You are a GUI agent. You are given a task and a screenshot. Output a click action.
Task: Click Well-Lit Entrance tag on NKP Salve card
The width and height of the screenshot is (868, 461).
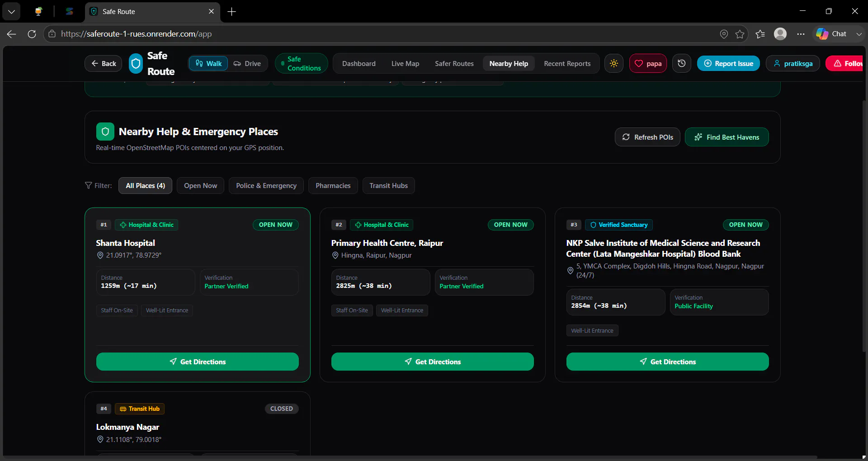pyautogui.click(x=592, y=330)
